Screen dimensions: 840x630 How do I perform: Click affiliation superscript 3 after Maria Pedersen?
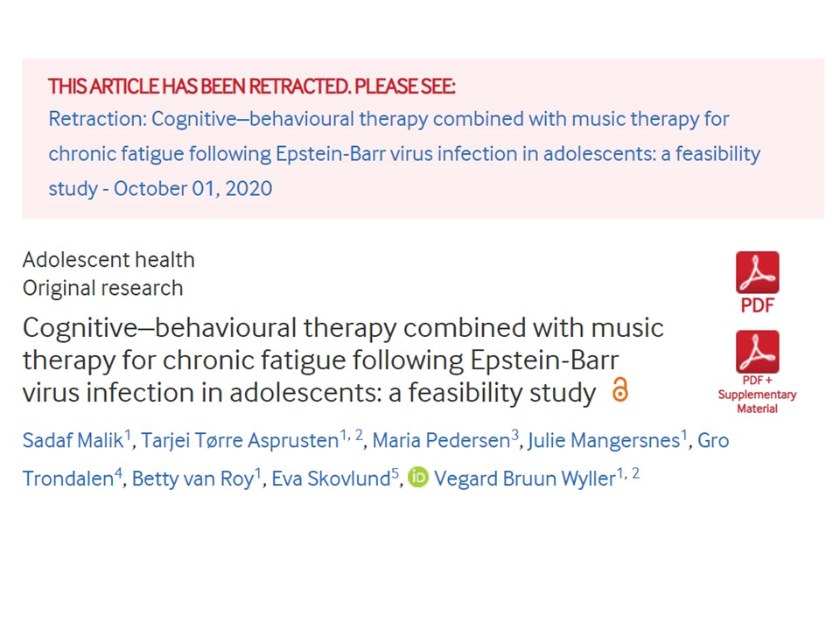(515, 435)
